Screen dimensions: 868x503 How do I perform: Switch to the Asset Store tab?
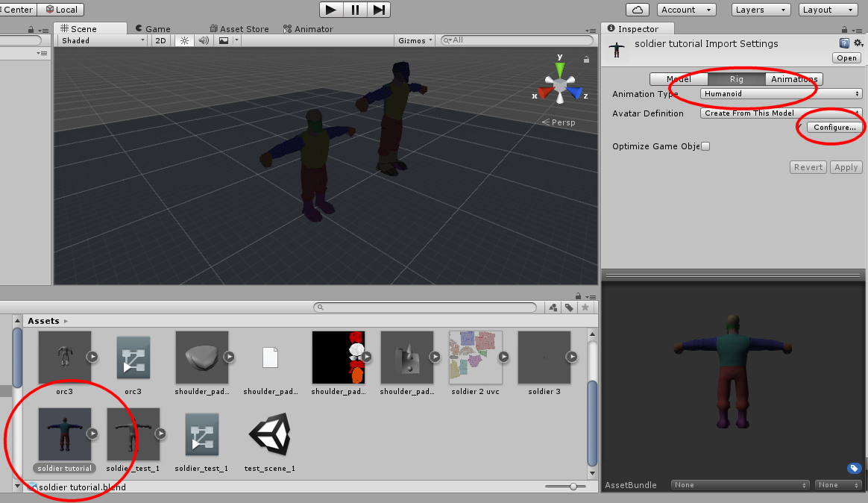(239, 29)
